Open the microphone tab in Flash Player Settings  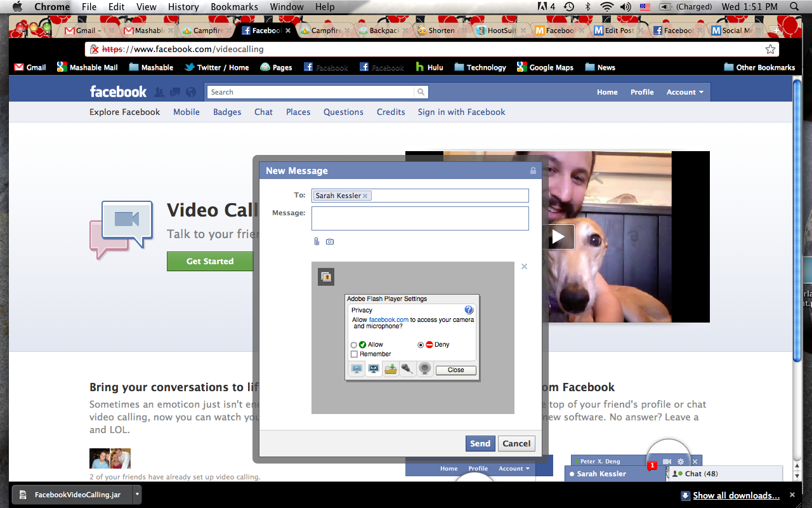click(x=407, y=369)
